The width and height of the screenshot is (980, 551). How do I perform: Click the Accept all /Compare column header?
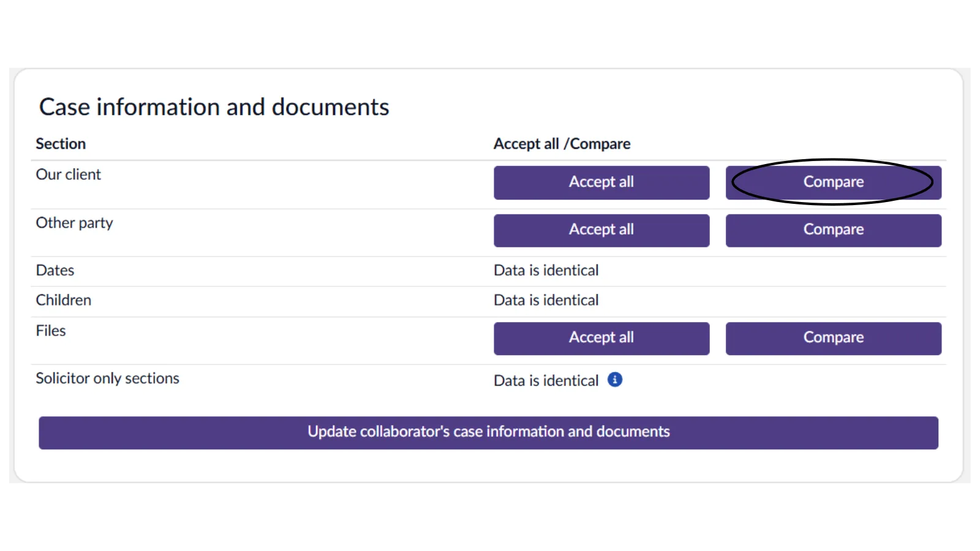pos(562,144)
